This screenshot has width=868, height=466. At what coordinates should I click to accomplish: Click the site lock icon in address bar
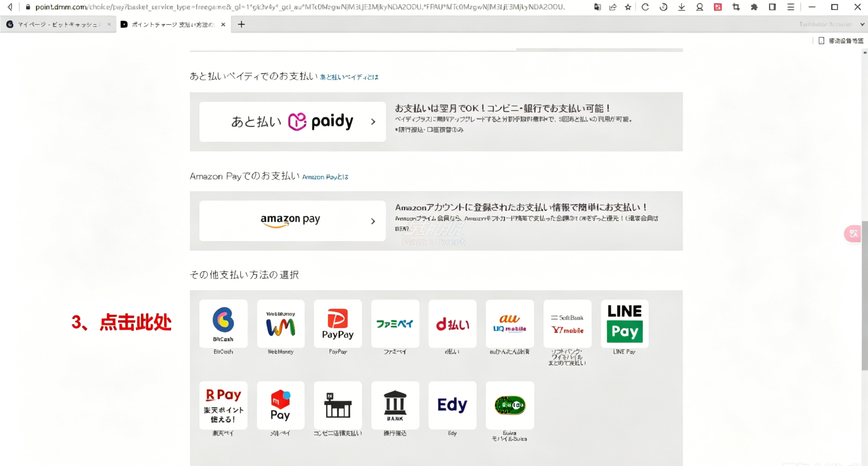(x=28, y=7)
